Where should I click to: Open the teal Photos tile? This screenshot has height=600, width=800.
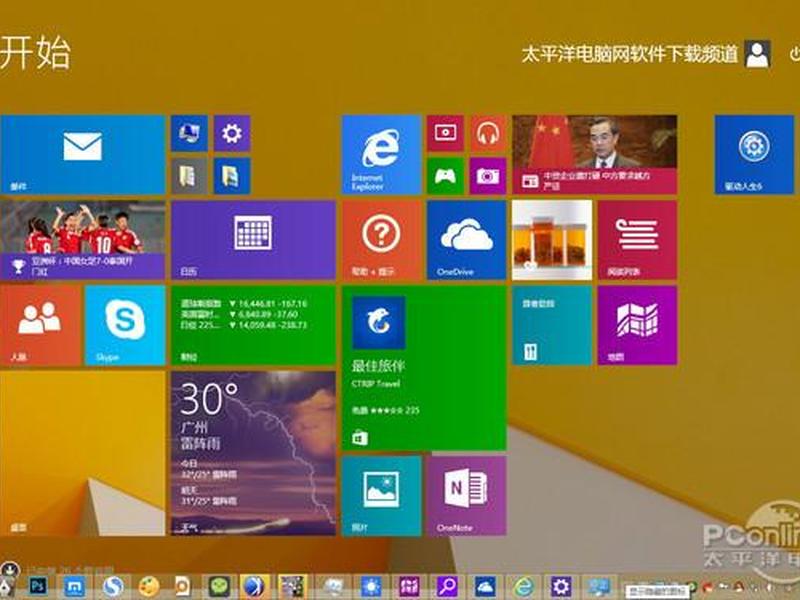(x=381, y=496)
